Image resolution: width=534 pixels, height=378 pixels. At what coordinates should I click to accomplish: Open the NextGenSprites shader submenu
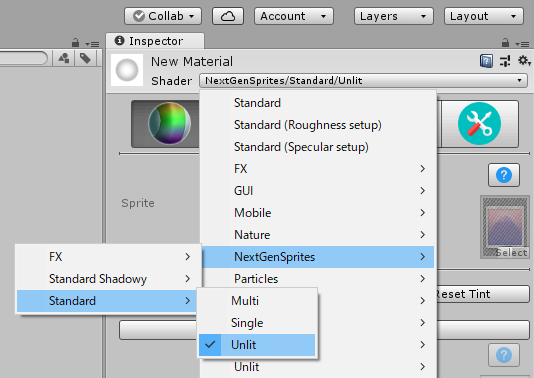point(318,257)
